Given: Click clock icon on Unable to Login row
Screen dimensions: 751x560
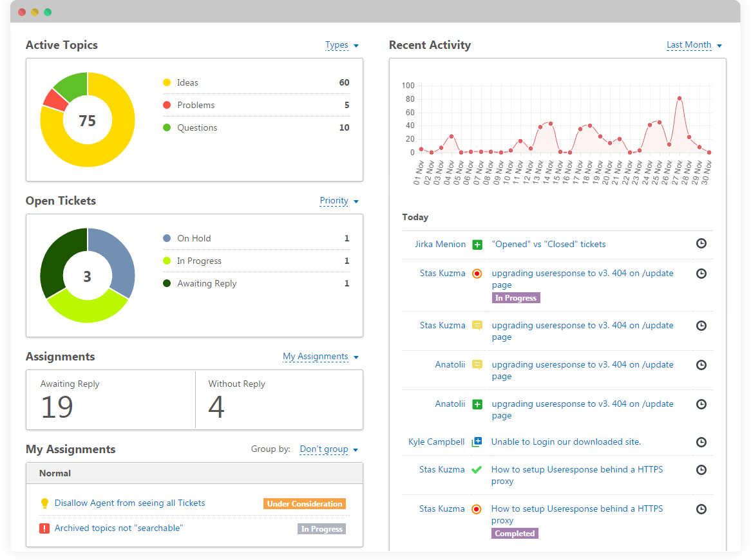Looking at the screenshot, I should pyautogui.click(x=701, y=442).
